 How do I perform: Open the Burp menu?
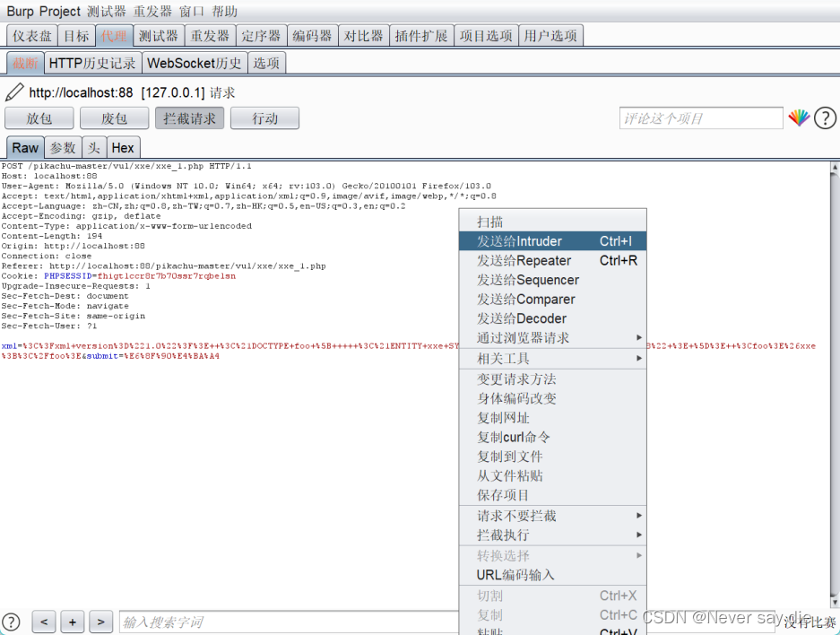point(20,12)
